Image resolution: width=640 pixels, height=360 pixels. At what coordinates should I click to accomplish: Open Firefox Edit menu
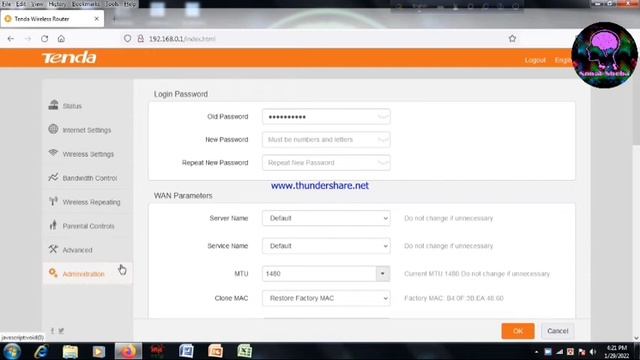click(x=21, y=4)
